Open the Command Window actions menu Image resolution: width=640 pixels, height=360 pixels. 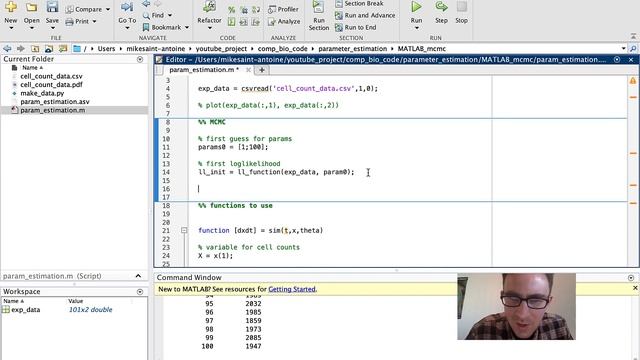pyautogui.click(x=631, y=278)
